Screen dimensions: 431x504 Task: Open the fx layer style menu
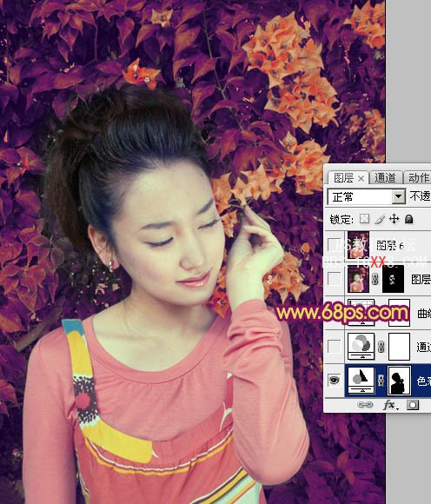390,405
